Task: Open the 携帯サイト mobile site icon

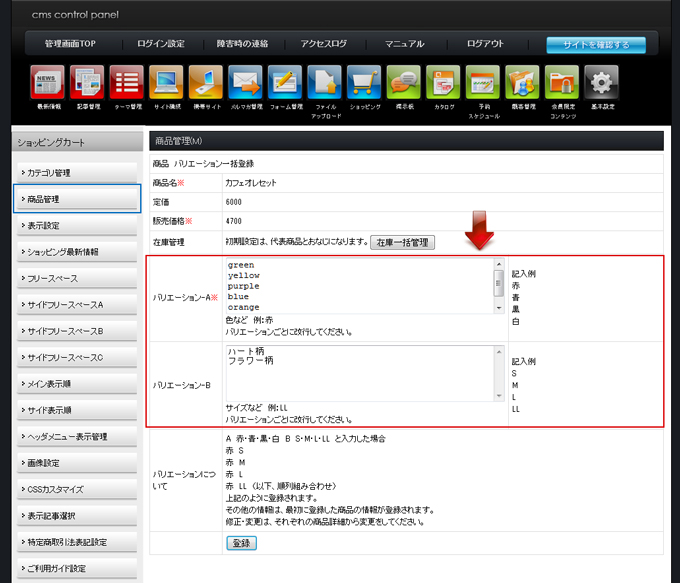Action: (x=205, y=83)
